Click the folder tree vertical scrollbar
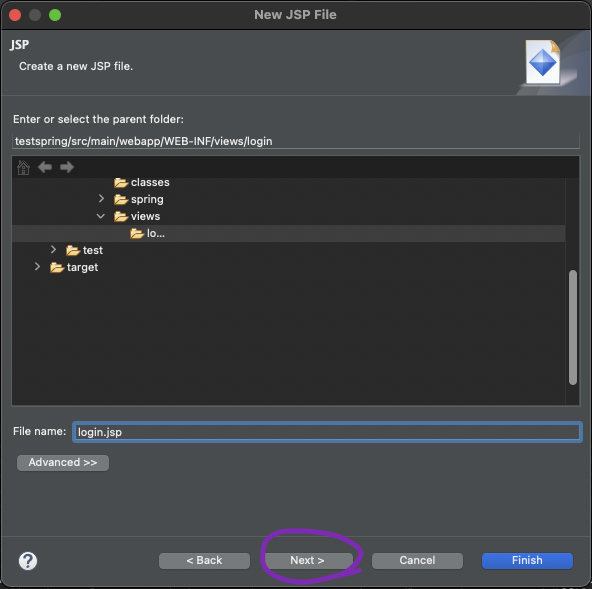592x589 pixels. click(573, 327)
